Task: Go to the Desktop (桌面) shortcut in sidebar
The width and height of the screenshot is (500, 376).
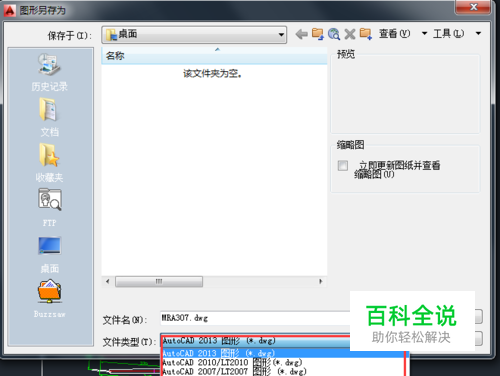Action: coord(49,254)
